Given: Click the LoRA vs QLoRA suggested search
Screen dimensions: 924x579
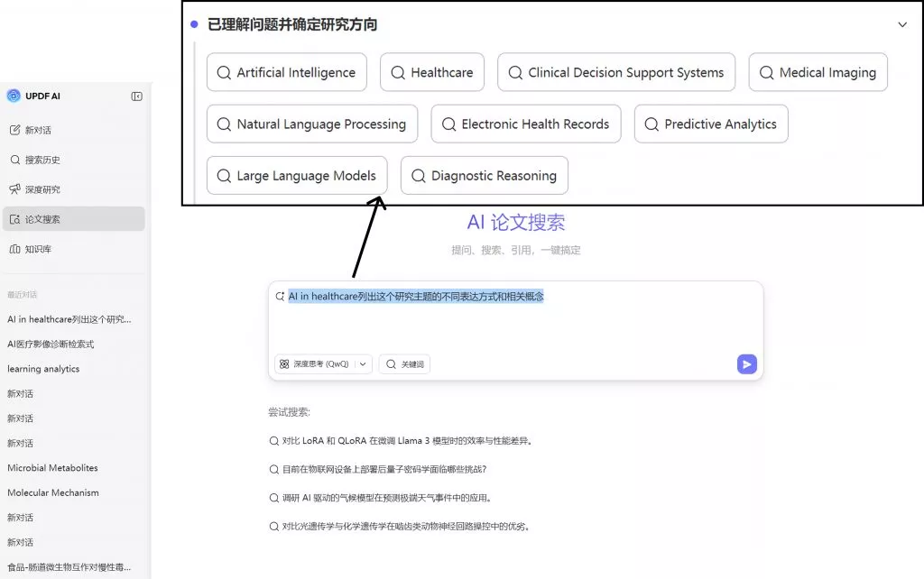Looking at the screenshot, I should pos(406,440).
